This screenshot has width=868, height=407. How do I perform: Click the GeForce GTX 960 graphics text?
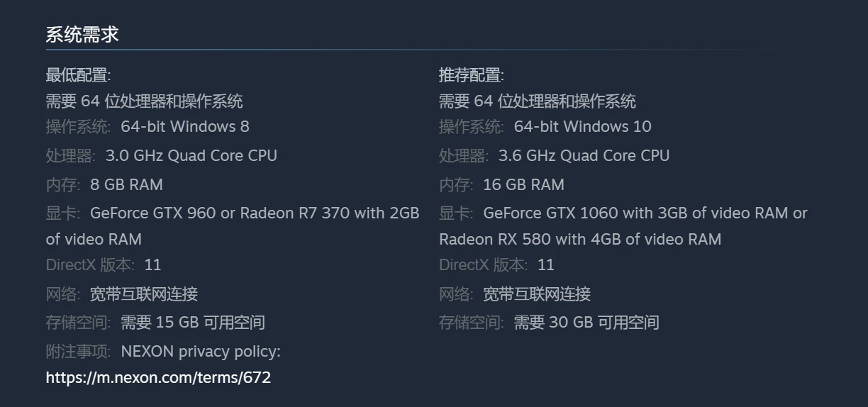255,213
